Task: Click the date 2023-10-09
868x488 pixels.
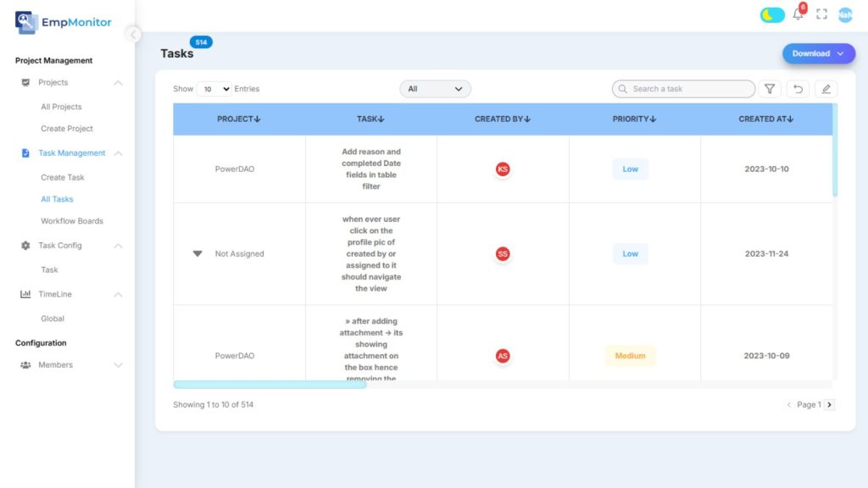Action: click(x=766, y=356)
